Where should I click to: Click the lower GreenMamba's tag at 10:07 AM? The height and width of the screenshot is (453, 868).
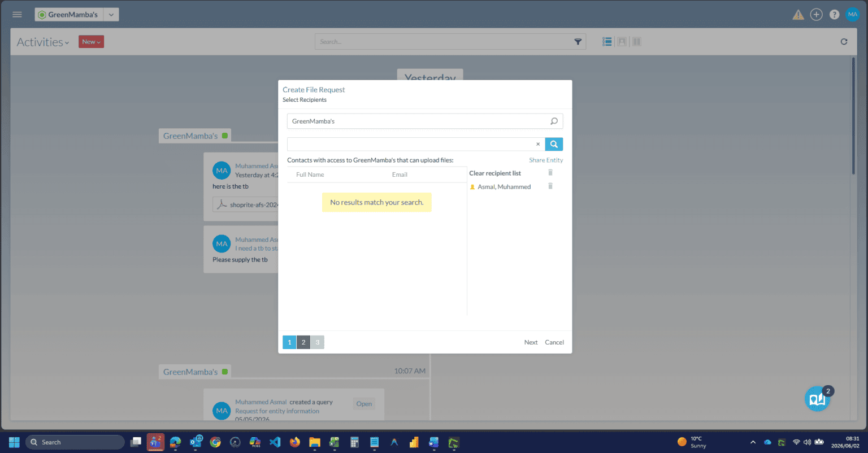pyautogui.click(x=195, y=372)
